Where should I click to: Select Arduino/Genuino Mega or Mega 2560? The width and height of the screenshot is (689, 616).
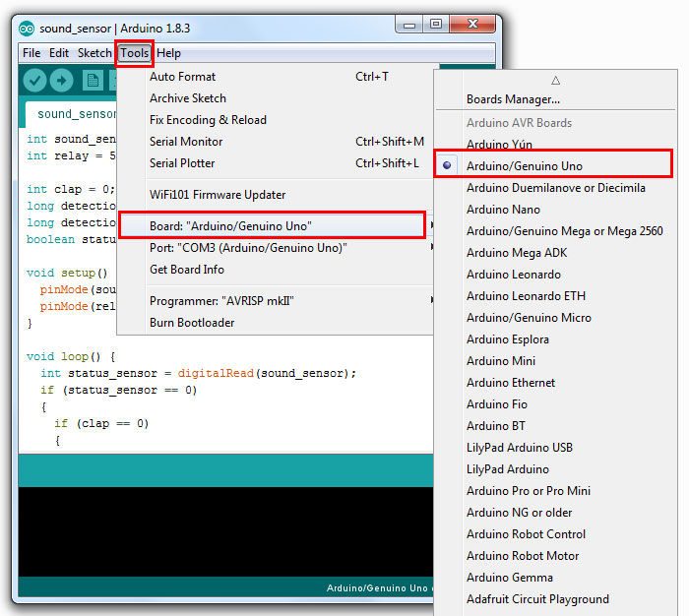(x=556, y=231)
